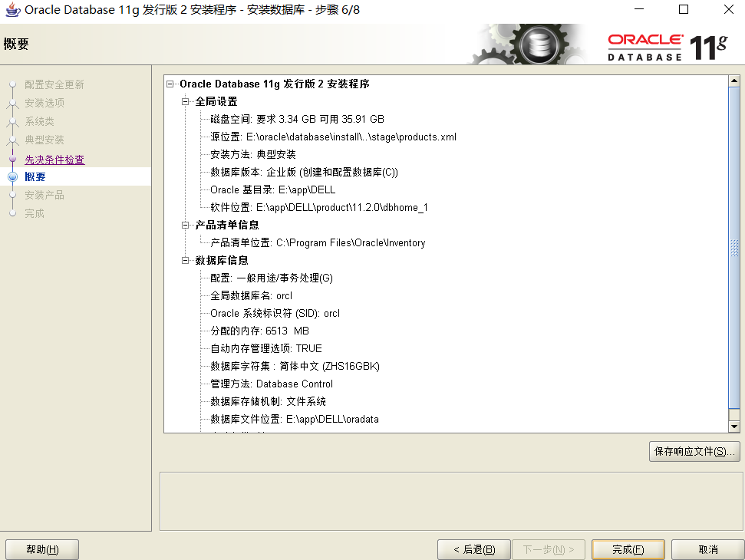Collapse the 产品清单信息 tree section
745x560 pixels.
186,225
